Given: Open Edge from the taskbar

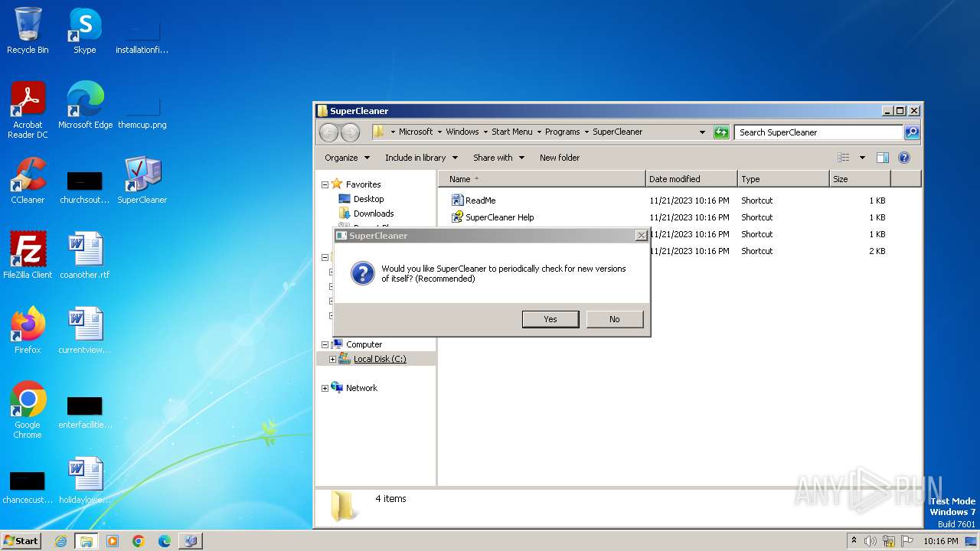Looking at the screenshot, I should (x=164, y=541).
